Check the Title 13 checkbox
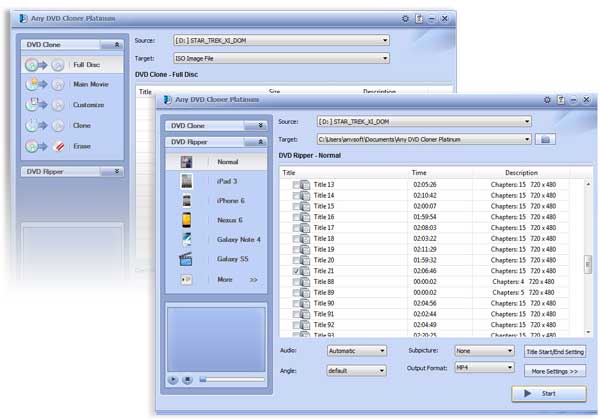600x420 pixels. coord(296,185)
